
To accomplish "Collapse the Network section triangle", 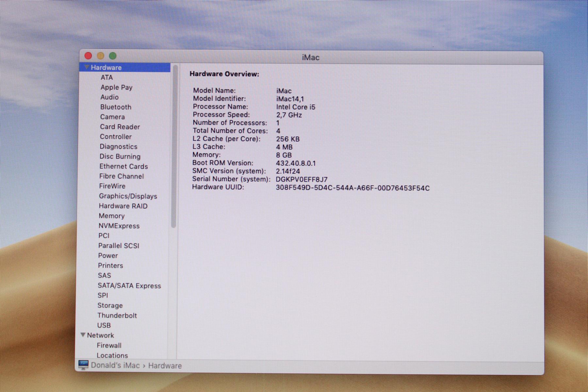I will pyautogui.click(x=83, y=335).
